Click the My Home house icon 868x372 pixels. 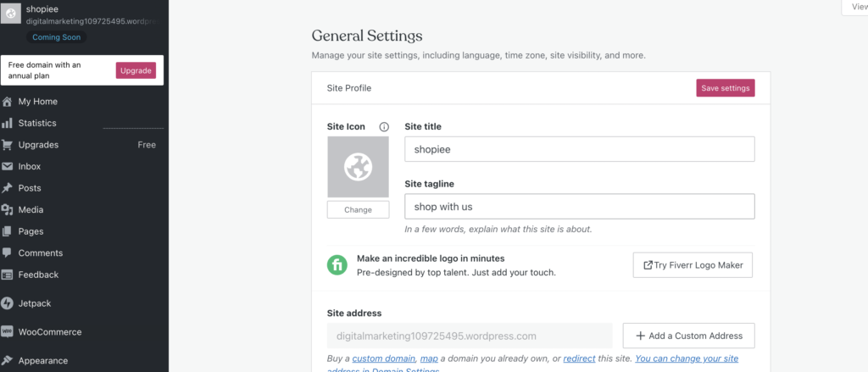tap(8, 102)
